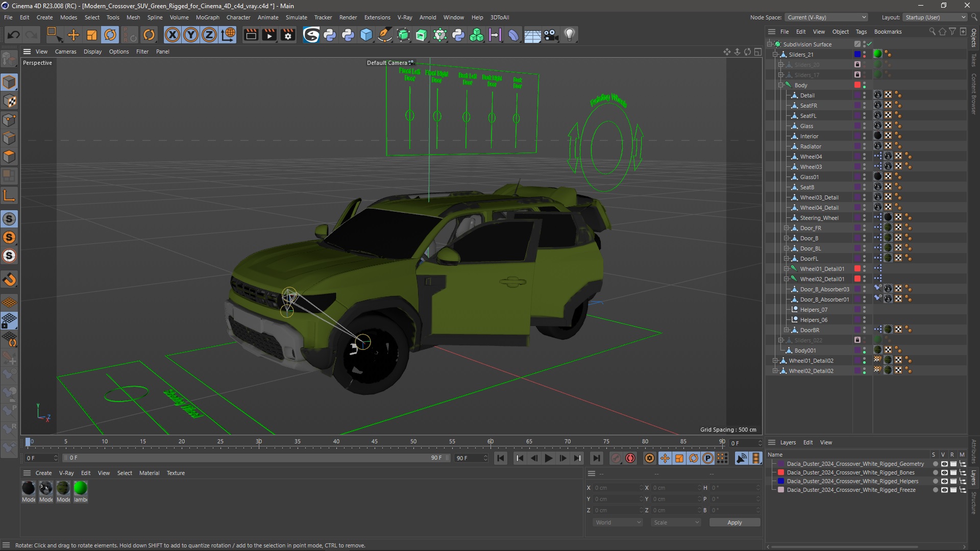Toggle Autokeying button

630,458
